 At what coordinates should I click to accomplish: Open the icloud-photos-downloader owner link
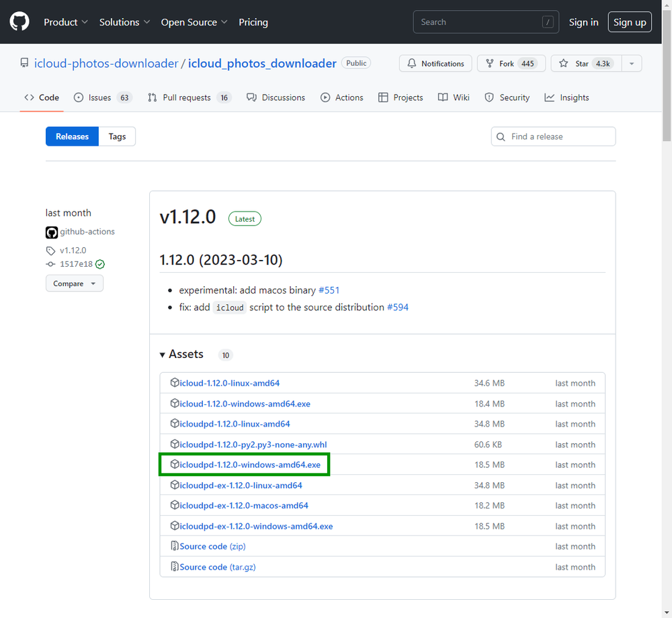point(106,63)
